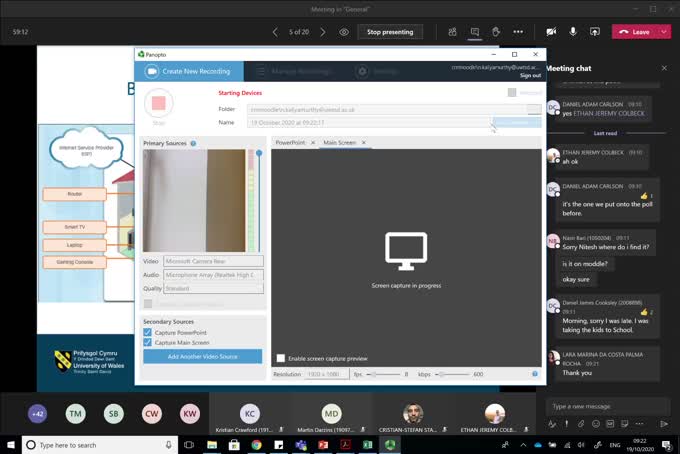Enable screen capture preview checkbox
This screenshot has width=680, height=454.
(280, 358)
